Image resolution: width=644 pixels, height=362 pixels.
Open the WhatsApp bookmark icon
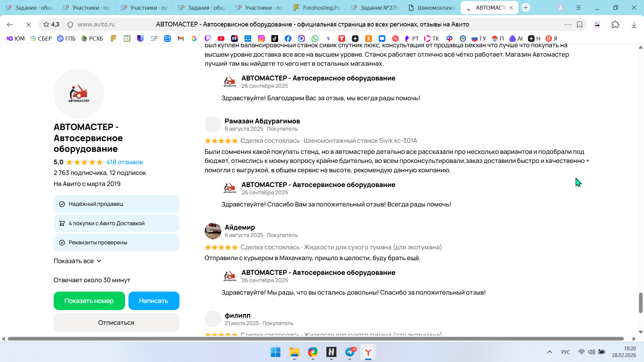(x=315, y=39)
